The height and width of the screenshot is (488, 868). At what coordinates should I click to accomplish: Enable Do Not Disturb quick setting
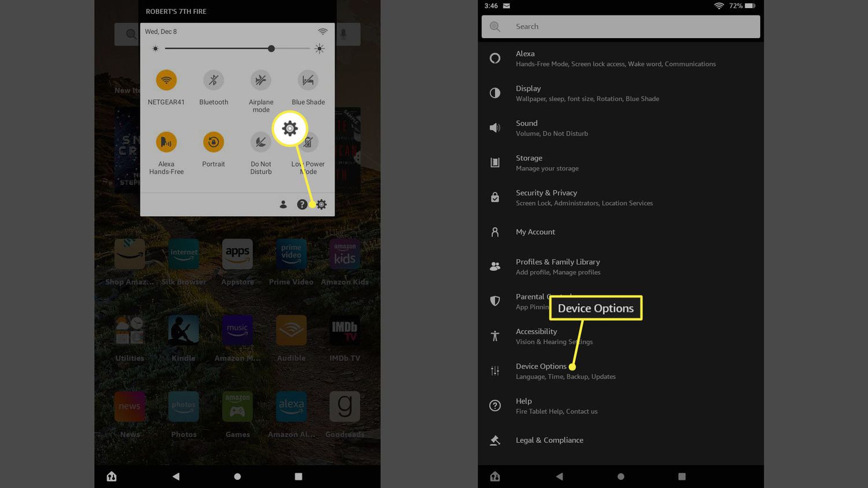click(x=261, y=142)
